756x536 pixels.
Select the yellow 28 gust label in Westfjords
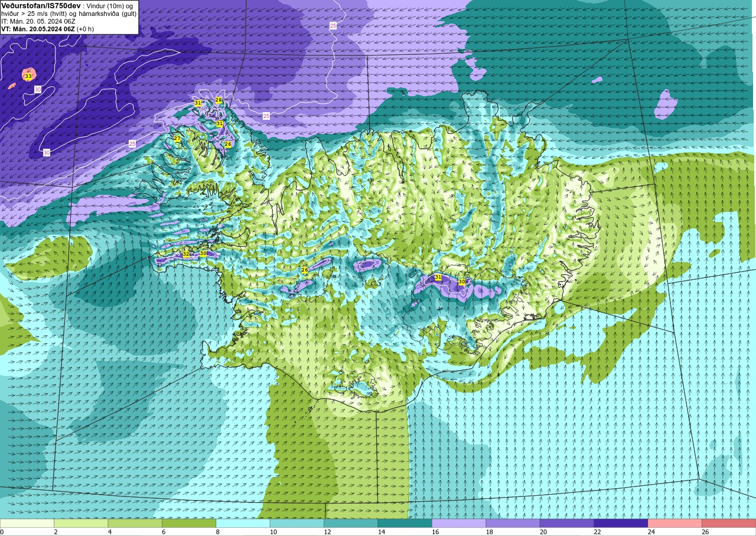[x=219, y=100]
